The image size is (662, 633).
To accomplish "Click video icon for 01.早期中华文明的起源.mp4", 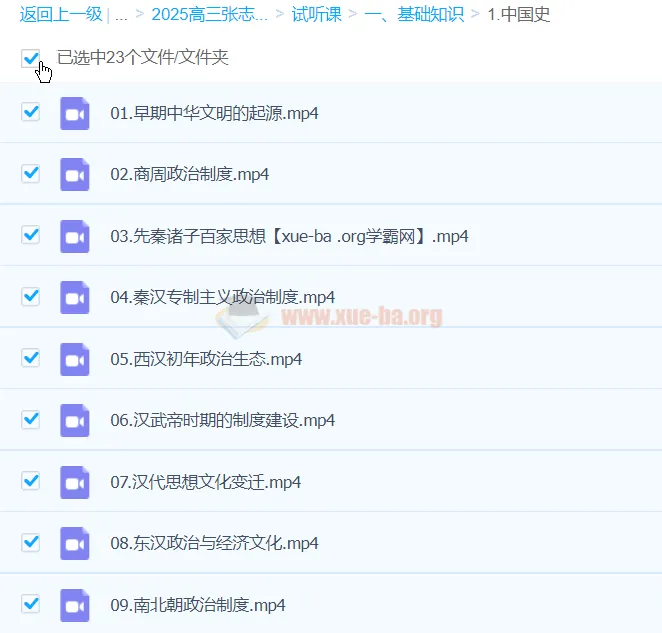I will point(75,113).
